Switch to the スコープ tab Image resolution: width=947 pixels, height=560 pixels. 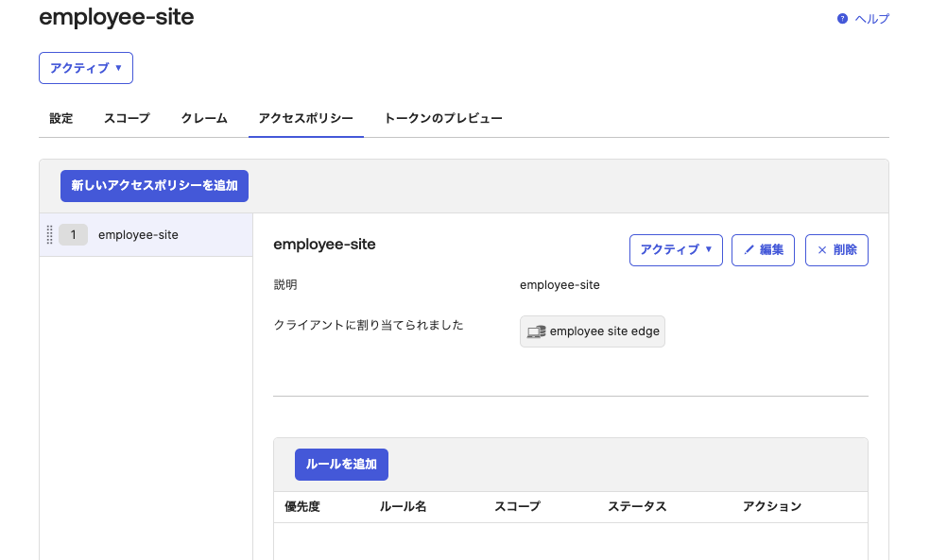[x=126, y=118]
